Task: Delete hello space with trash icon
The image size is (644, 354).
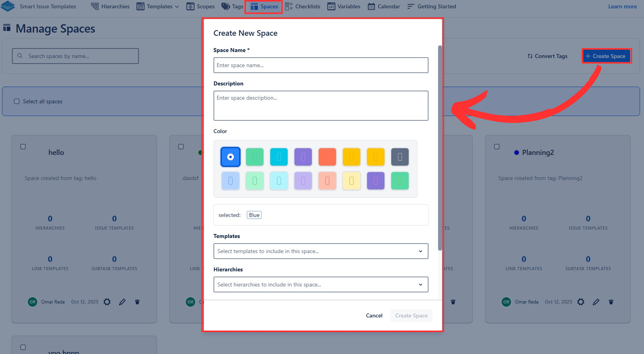Action: (137, 302)
